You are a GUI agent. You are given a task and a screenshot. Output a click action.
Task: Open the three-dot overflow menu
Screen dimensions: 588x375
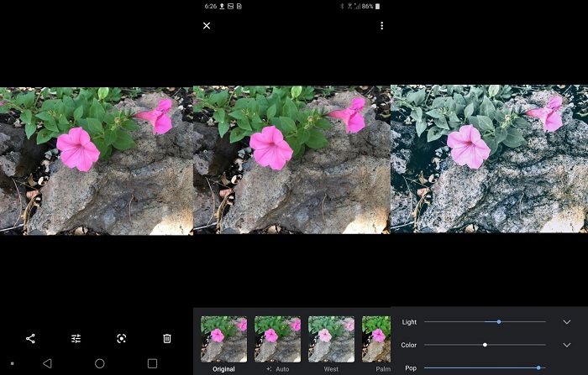pos(381,25)
